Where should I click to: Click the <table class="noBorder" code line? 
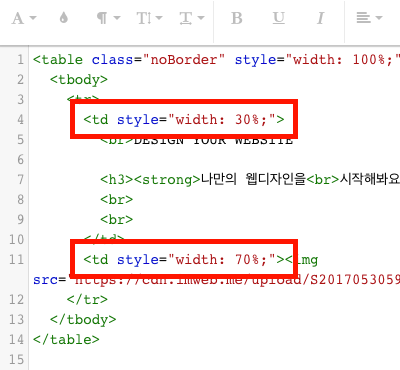(x=216, y=60)
